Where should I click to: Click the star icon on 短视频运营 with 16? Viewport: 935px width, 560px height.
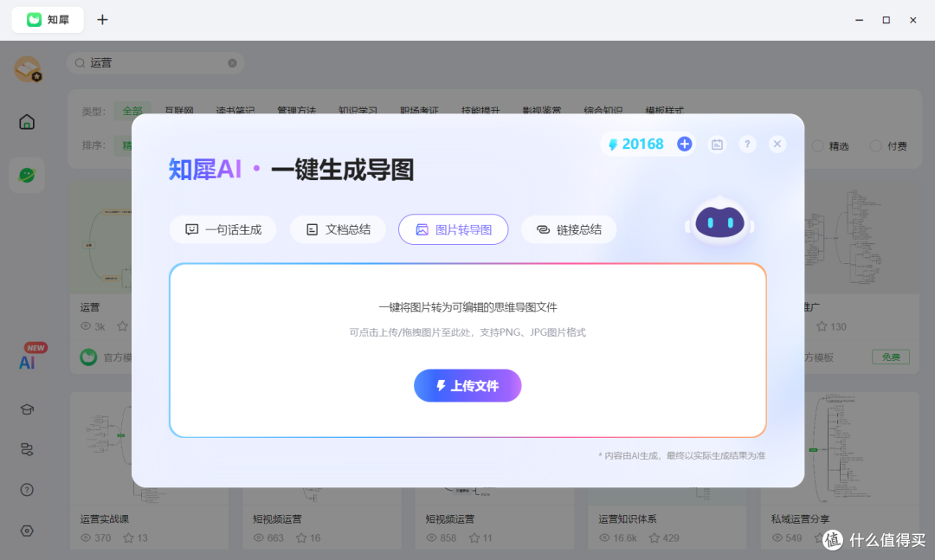click(x=301, y=538)
